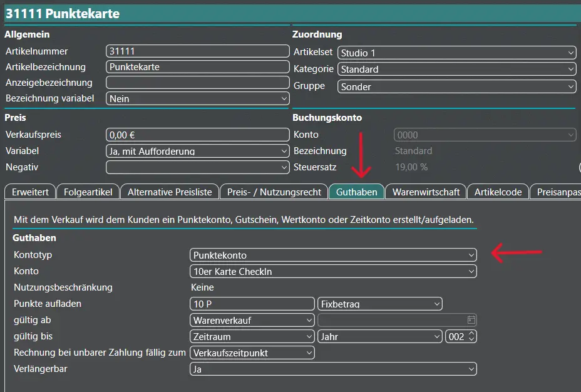
Task: Open the Artikelset dropdown showing Studio 1
Action: 457,53
